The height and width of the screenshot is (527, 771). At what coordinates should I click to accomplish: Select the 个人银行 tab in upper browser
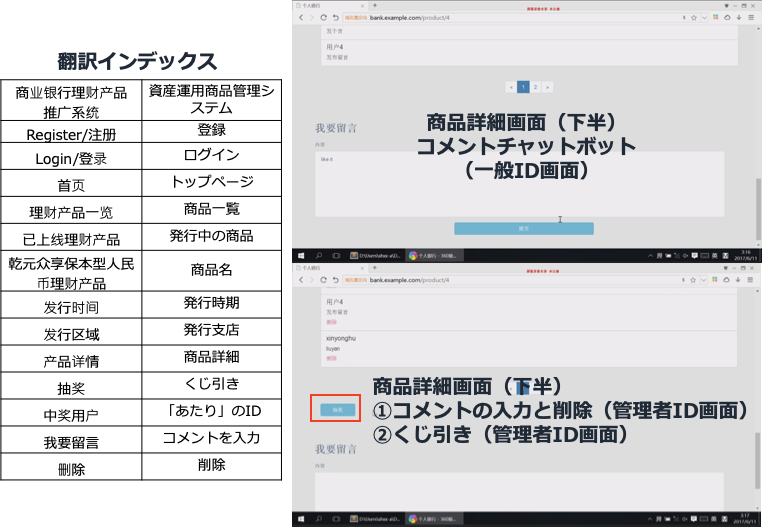point(329,6)
